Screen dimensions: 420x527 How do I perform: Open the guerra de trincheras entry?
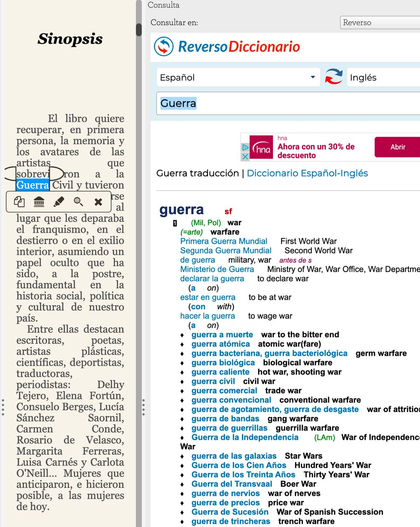(231, 522)
